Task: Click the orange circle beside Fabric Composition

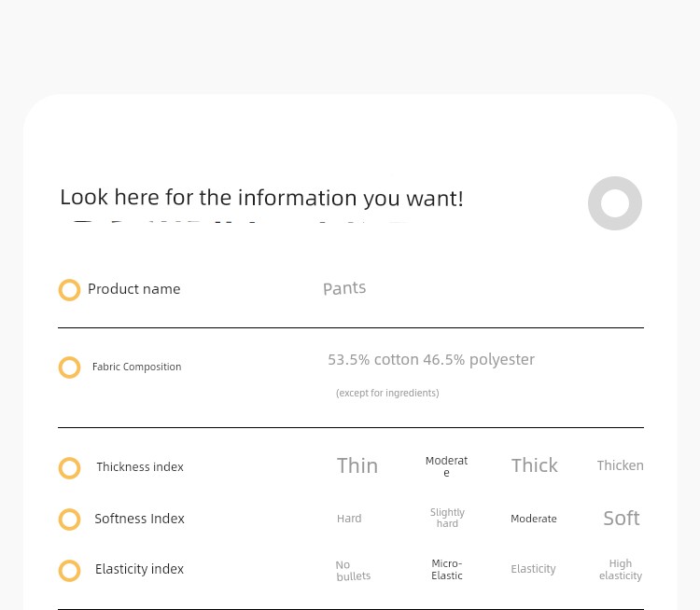Action: pyautogui.click(x=69, y=367)
